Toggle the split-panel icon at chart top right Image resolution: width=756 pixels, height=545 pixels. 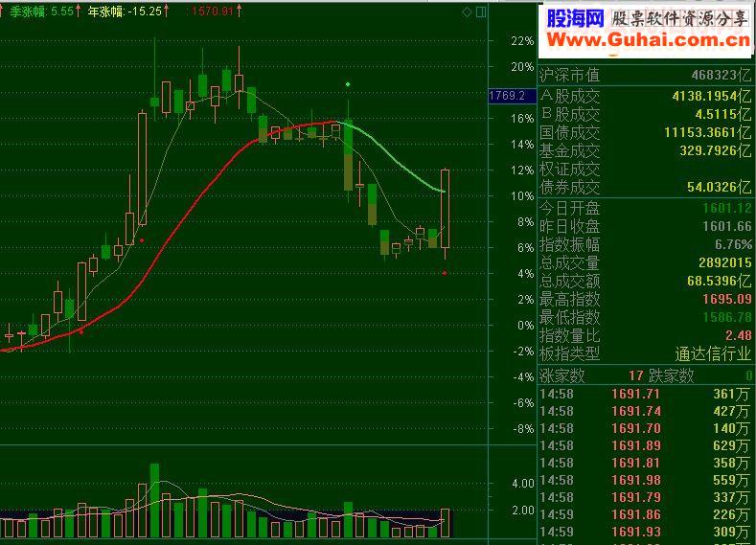[x=481, y=12]
